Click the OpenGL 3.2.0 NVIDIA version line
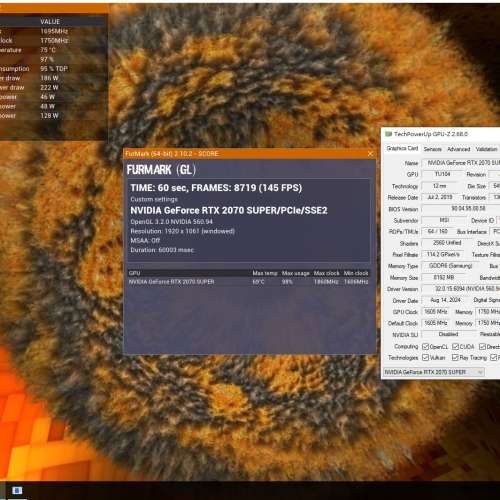 [x=171, y=222]
